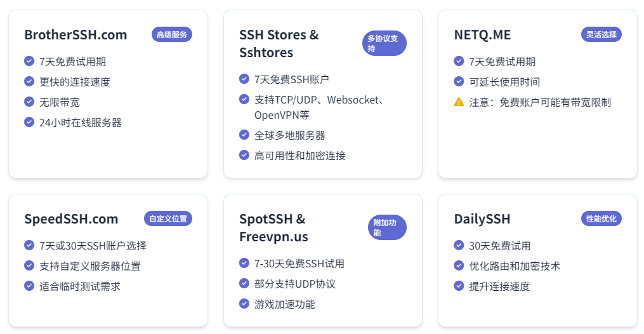Open the NETQ.ME card heading
The image size is (644, 334).
482,35
